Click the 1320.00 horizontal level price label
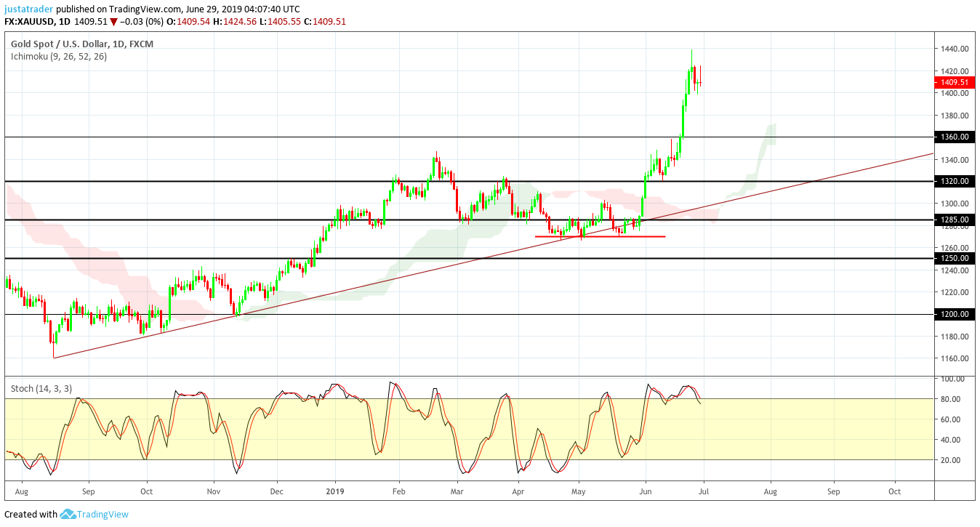 coord(955,181)
